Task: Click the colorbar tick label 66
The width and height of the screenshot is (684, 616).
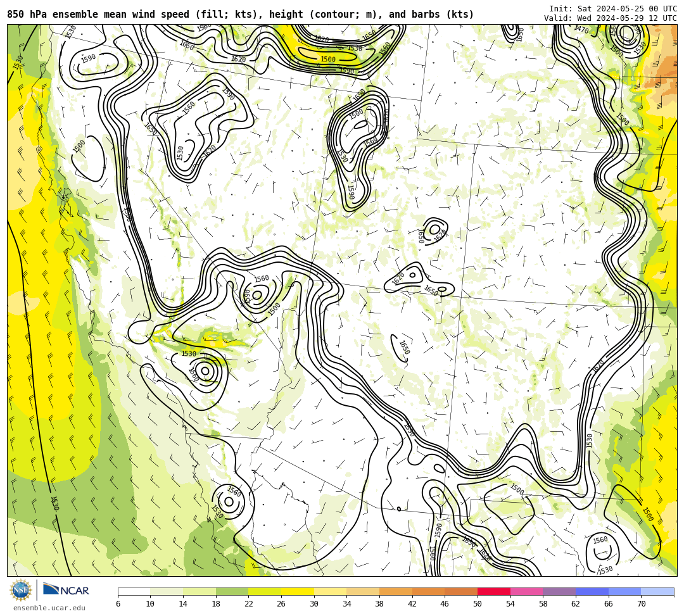Action: (609, 604)
